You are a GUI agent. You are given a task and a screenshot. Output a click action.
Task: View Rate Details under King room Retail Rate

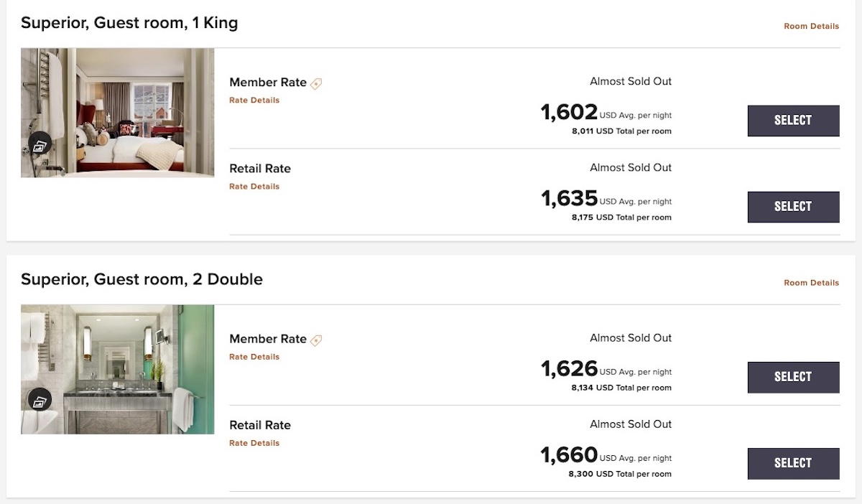(x=254, y=186)
